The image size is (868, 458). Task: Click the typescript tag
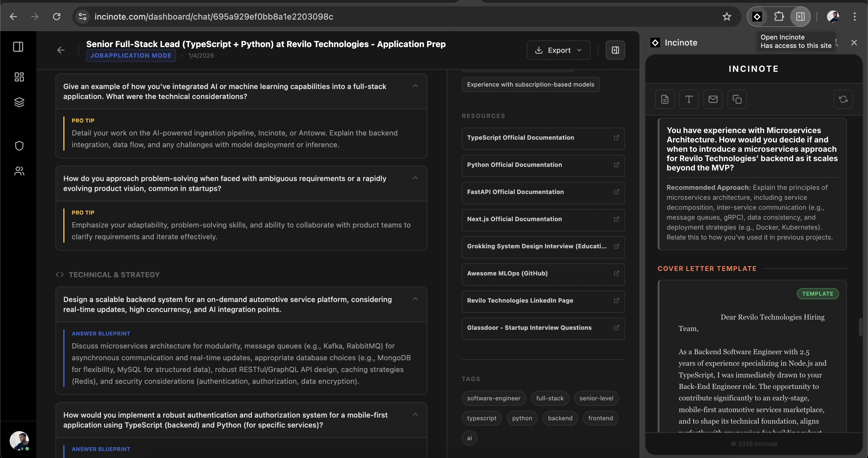[482, 418]
